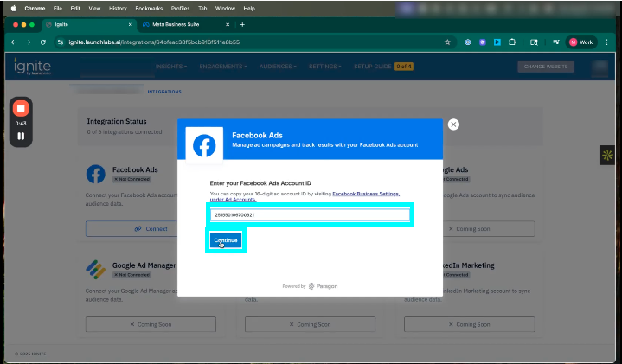Viewport: 622px width, 364px height.
Task: Open the purple round extension icon
Action: coord(483,42)
